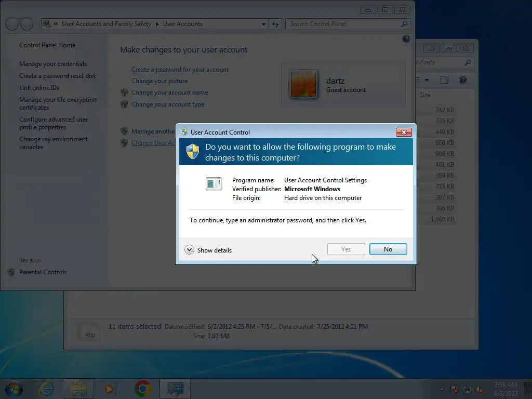532x399 pixels.
Task: Select the 742 KB row in Fonts window
Action: tap(436, 110)
